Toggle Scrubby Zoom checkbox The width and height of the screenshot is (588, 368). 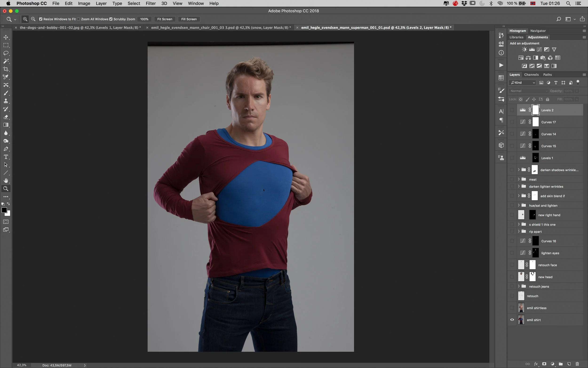[111, 19]
